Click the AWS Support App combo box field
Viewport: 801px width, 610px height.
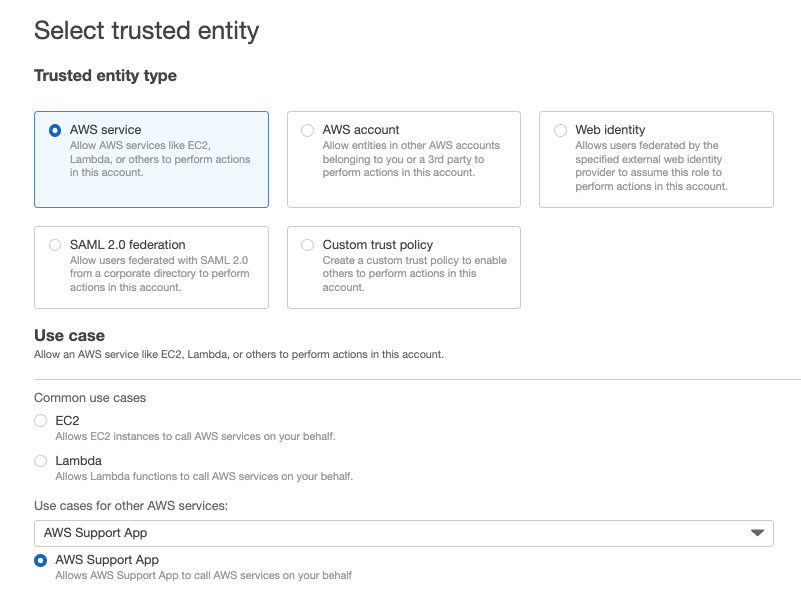[390, 533]
